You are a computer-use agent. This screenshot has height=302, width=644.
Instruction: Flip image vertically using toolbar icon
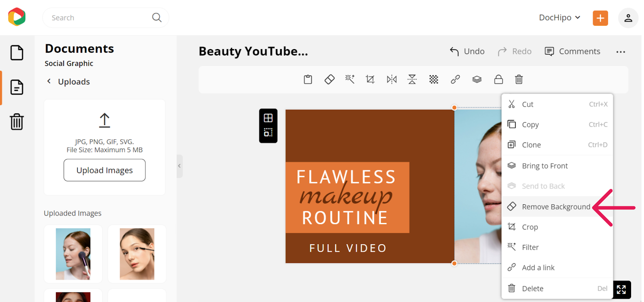[412, 80]
